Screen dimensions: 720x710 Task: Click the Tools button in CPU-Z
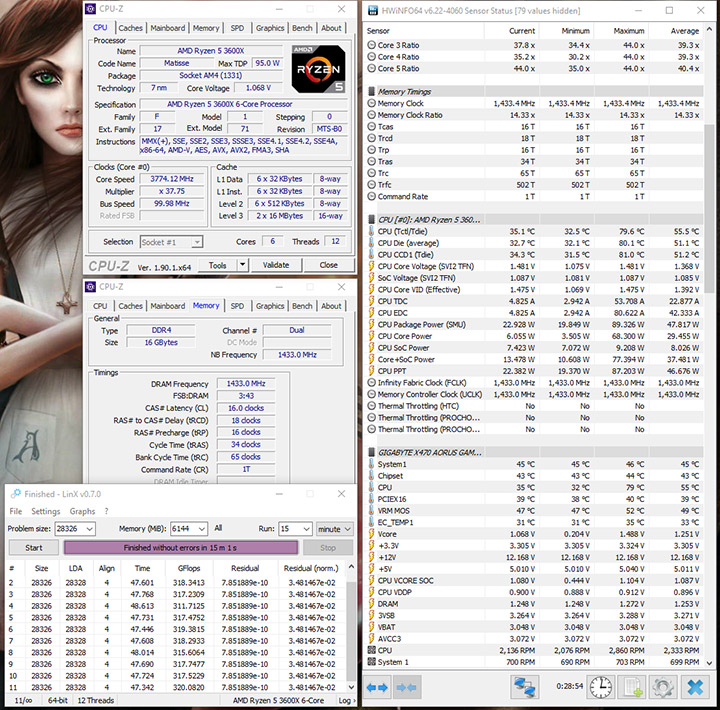218,265
